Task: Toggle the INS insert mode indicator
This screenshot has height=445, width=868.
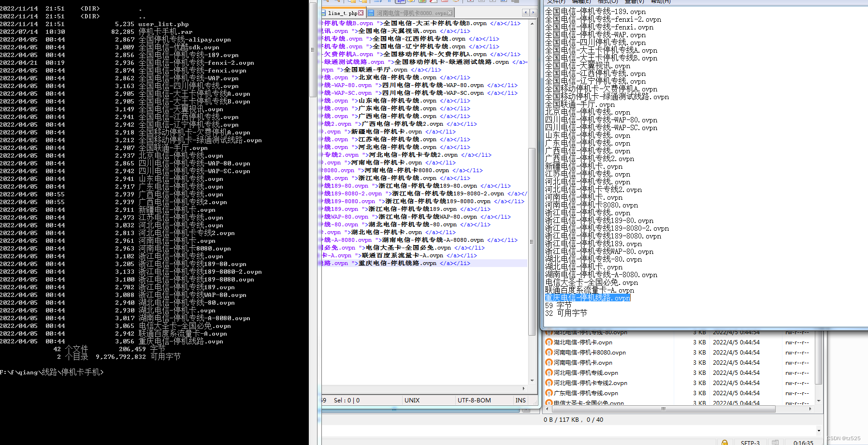Action: point(521,400)
